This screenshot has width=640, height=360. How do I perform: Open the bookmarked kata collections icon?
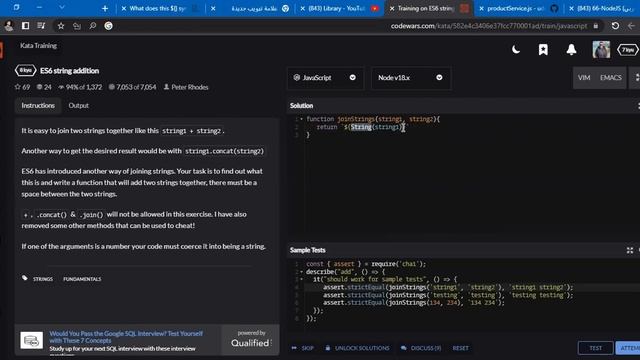coord(543,50)
